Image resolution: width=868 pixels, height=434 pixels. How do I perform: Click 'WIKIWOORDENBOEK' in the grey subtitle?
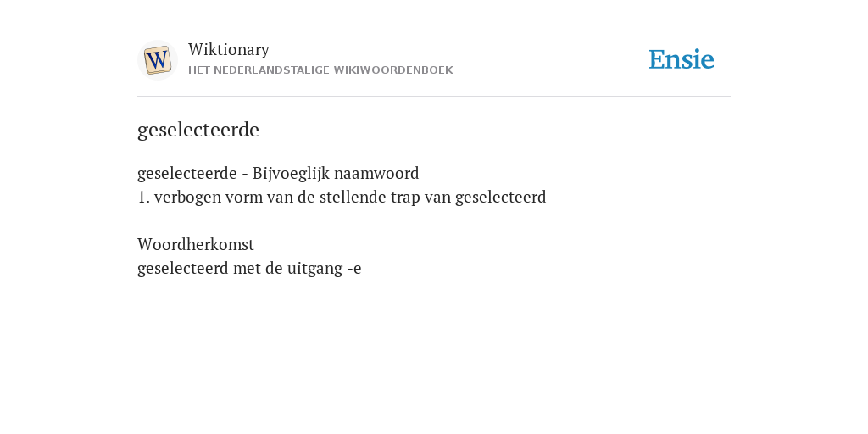tap(393, 70)
